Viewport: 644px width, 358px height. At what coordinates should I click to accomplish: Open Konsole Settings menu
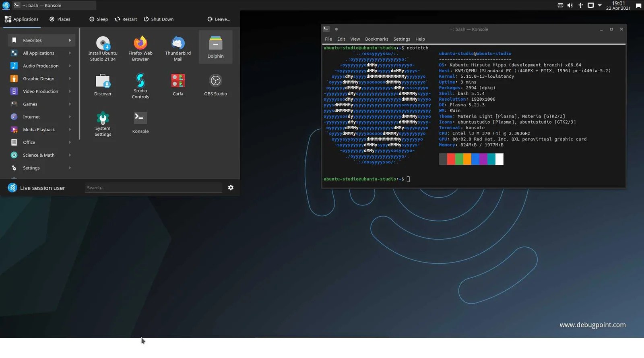click(402, 39)
